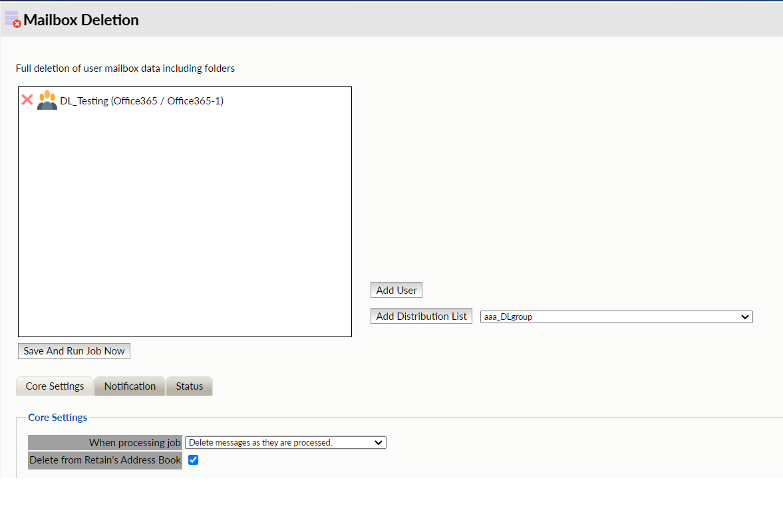Click the Mailbox Deletion page title
The image size is (783, 532).
pos(81,20)
